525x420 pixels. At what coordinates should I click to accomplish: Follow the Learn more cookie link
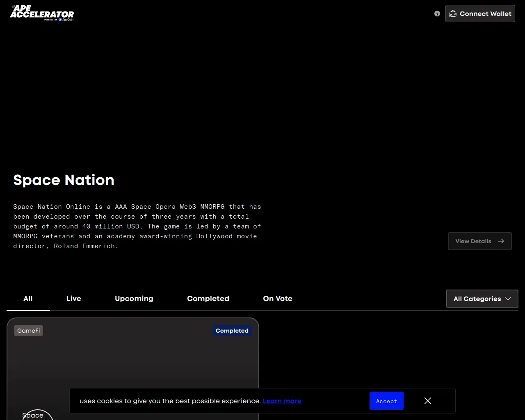(282, 401)
